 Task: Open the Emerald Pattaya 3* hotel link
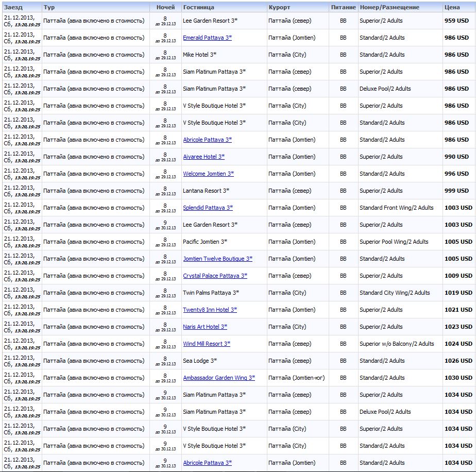(x=207, y=38)
